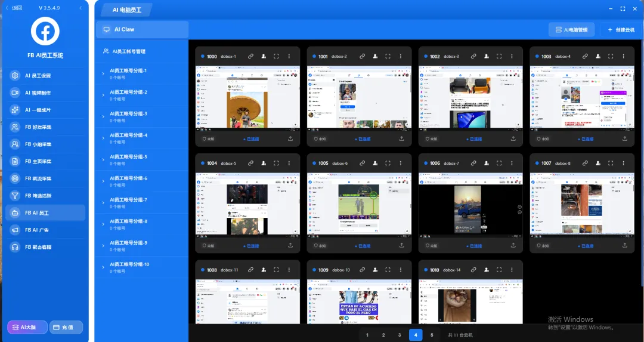Open the screen thumbnail of card 1003 dobox-4
This screenshot has width=644, height=342.
(582, 98)
